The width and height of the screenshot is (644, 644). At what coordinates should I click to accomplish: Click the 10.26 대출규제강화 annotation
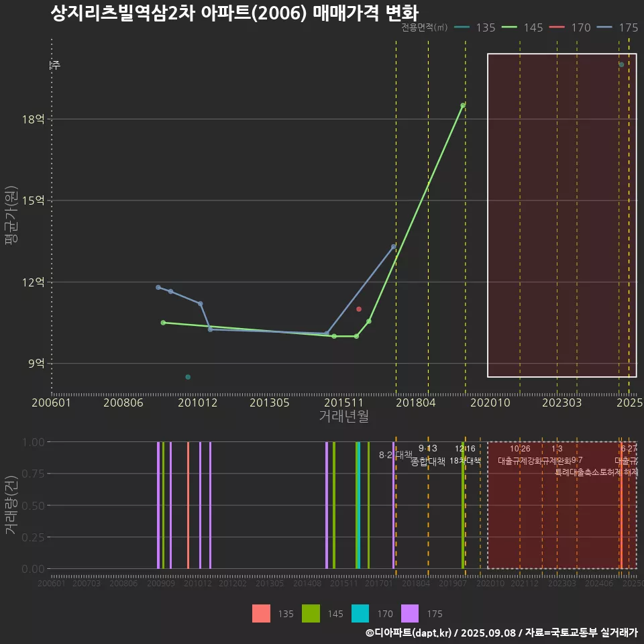[520, 455]
